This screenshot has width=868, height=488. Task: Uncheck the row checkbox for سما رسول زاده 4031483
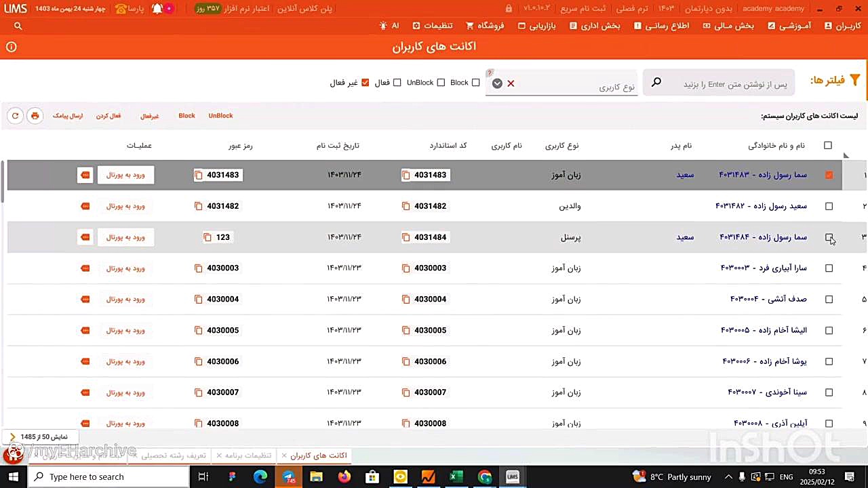[x=829, y=175]
